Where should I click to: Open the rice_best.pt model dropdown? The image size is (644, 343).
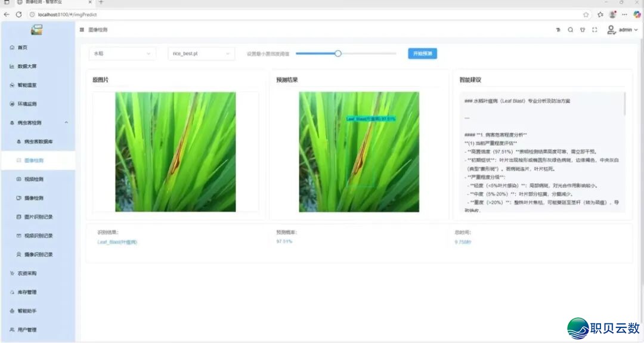[201, 54]
